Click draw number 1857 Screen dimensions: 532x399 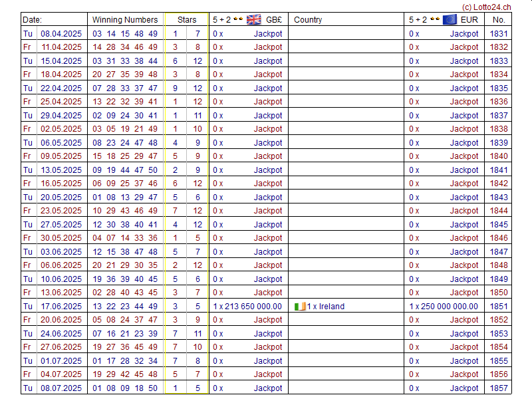(499, 388)
